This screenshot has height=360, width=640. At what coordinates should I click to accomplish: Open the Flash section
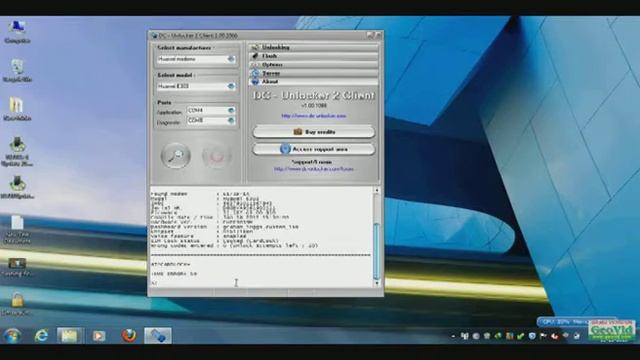[313, 56]
